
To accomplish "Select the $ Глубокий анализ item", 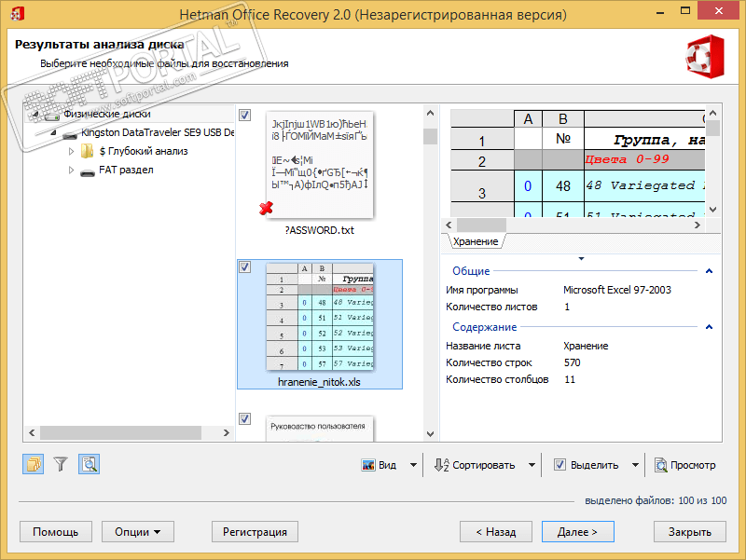I will [144, 151].
